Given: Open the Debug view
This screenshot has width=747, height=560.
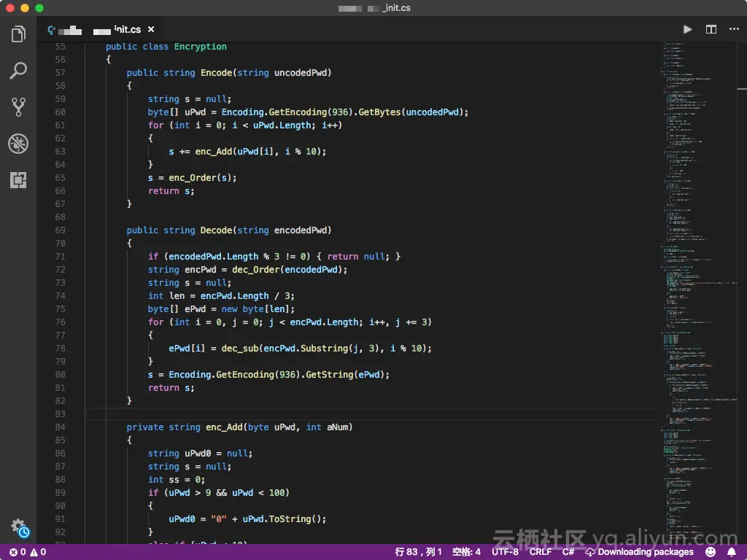Looking at the screenshot, I should [x=18, y=144].
